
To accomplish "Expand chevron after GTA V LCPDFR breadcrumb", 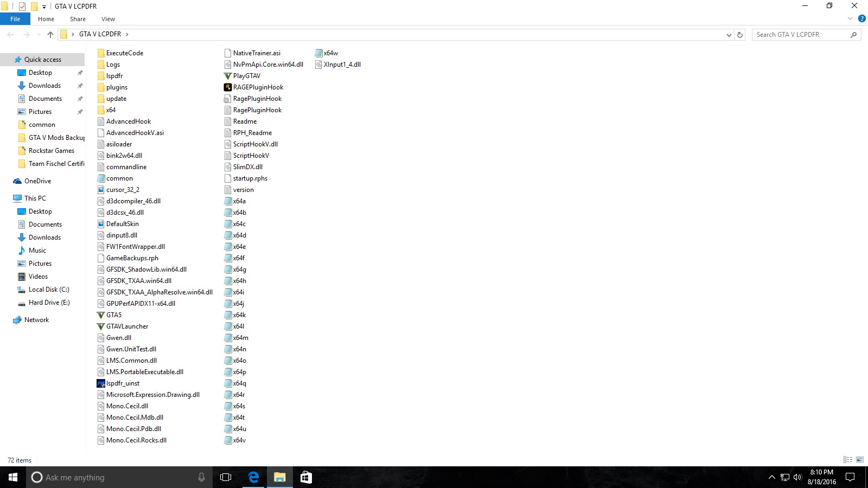I will tap(127, 34).
